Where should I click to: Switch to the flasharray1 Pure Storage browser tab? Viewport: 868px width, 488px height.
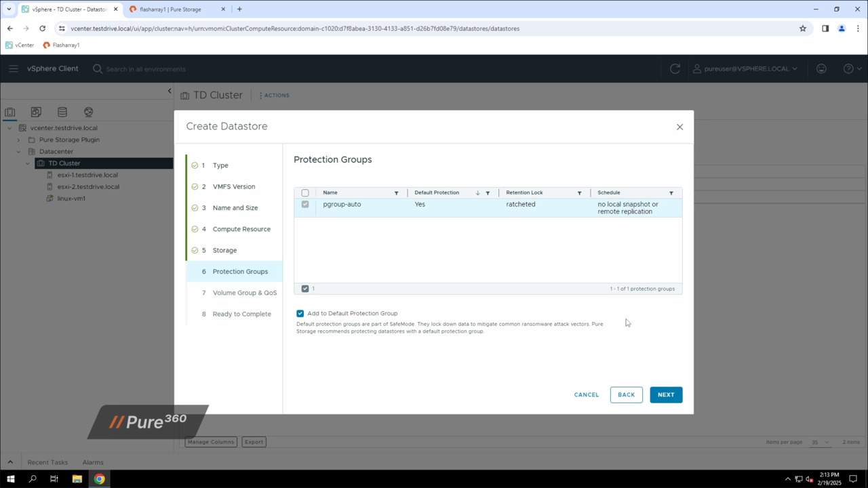click(x=170, y=9)
